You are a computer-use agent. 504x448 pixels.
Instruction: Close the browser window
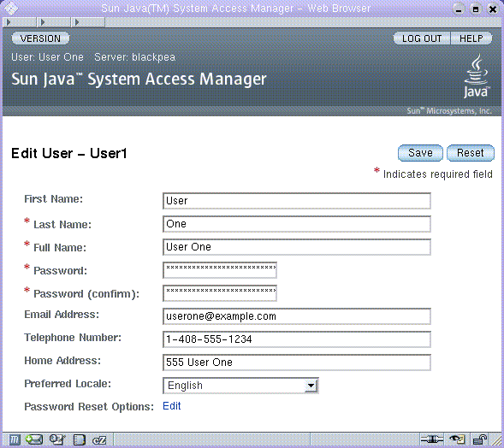[x=493, y=9]
